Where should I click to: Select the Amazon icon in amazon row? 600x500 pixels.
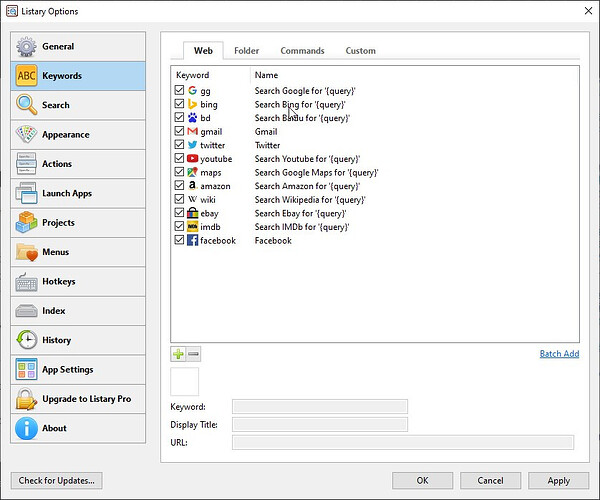coord(192,186)
